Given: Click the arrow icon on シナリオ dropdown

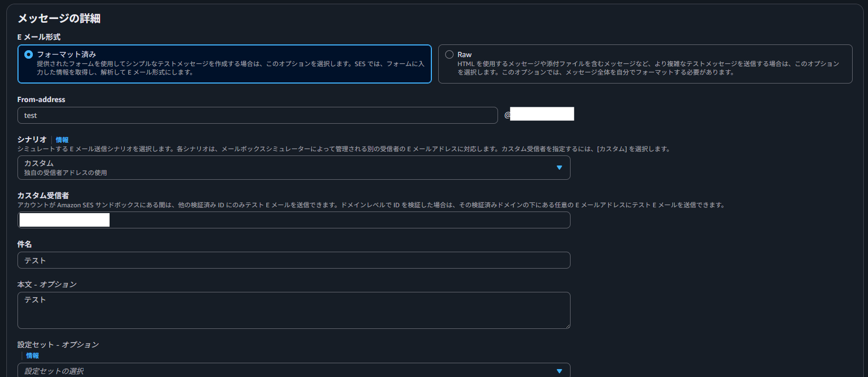Looking at the screenshot, I should (x=559, y=168).
